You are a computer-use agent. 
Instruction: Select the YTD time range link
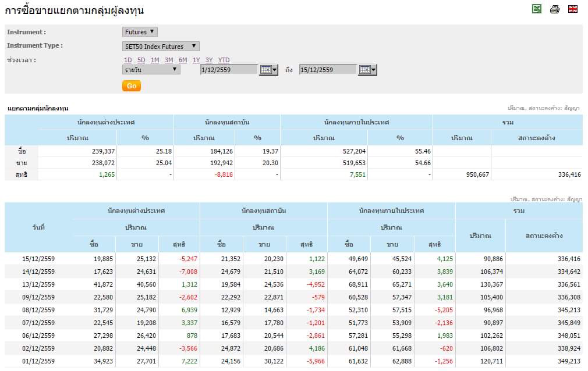coord(224,60)
